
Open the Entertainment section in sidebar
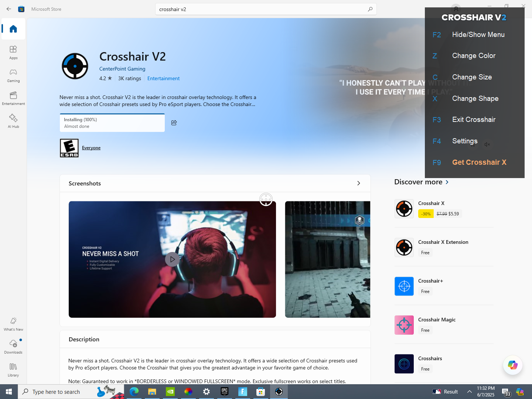(x=13, y=98)
